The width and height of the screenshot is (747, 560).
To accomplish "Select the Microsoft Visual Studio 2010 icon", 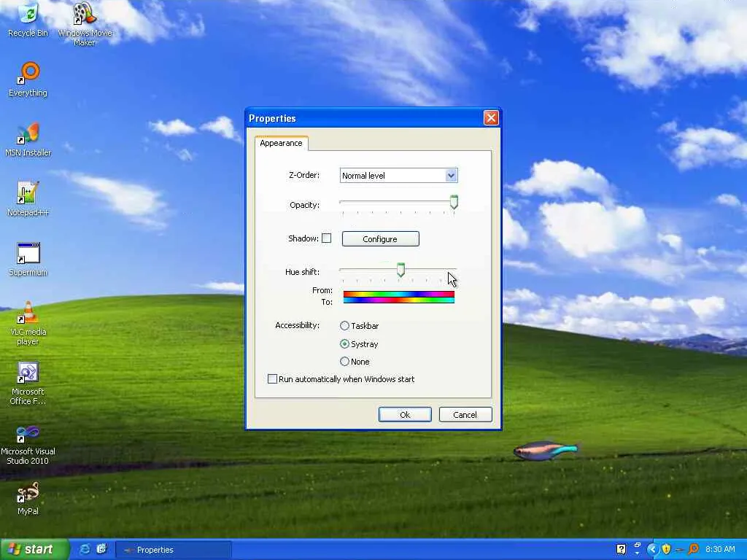I will click(28, 445).
